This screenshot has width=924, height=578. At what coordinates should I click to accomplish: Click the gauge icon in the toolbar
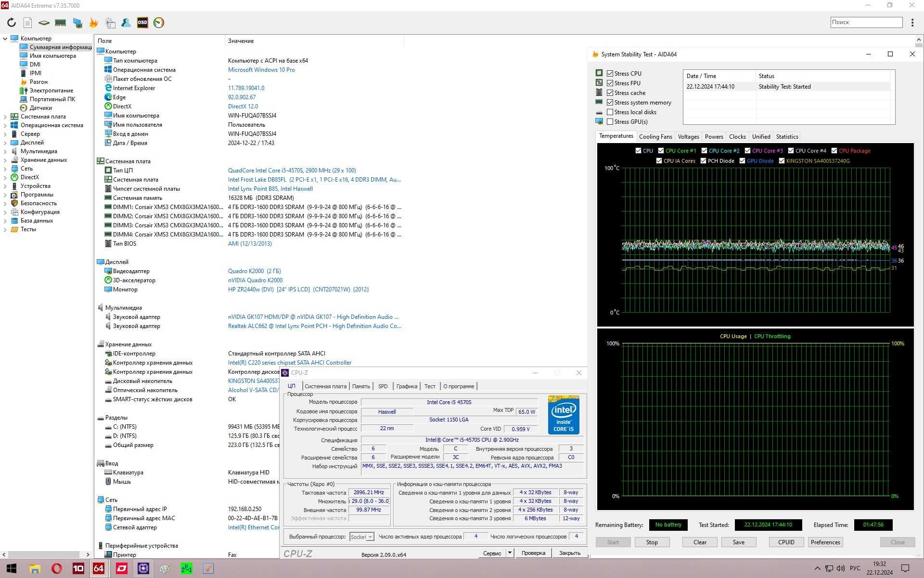(x=159, y=22)
